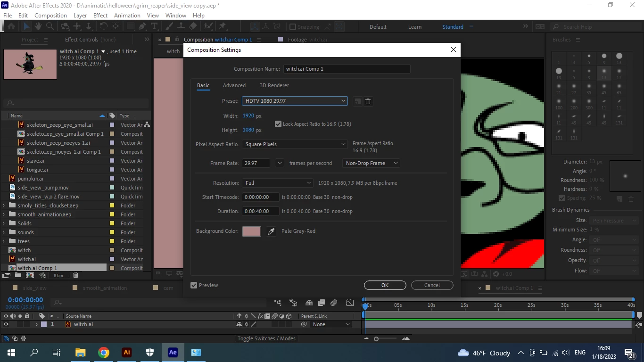The height and width of the screenshot is (362, 644).
Task: Switch to the 3D Renderer tab
Action: click(x=274, y=85)
